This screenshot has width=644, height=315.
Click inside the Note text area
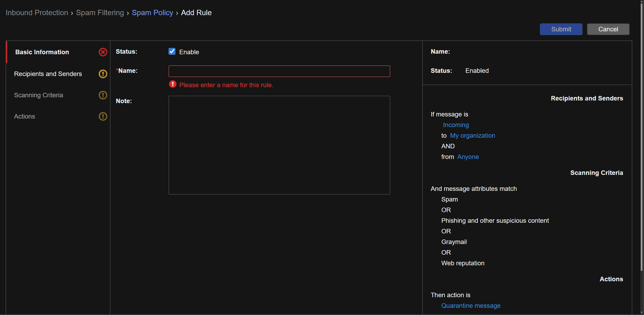pos(279,145)
